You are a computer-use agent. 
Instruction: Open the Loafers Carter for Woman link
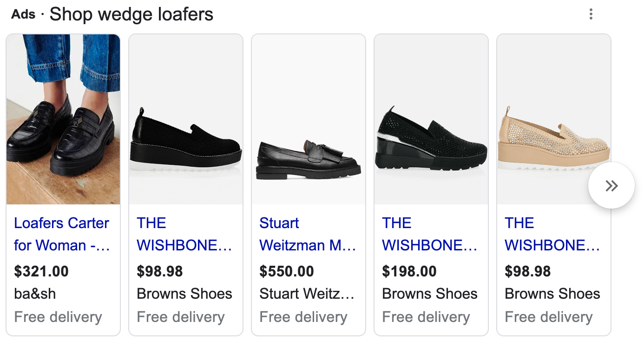[61, 234]
